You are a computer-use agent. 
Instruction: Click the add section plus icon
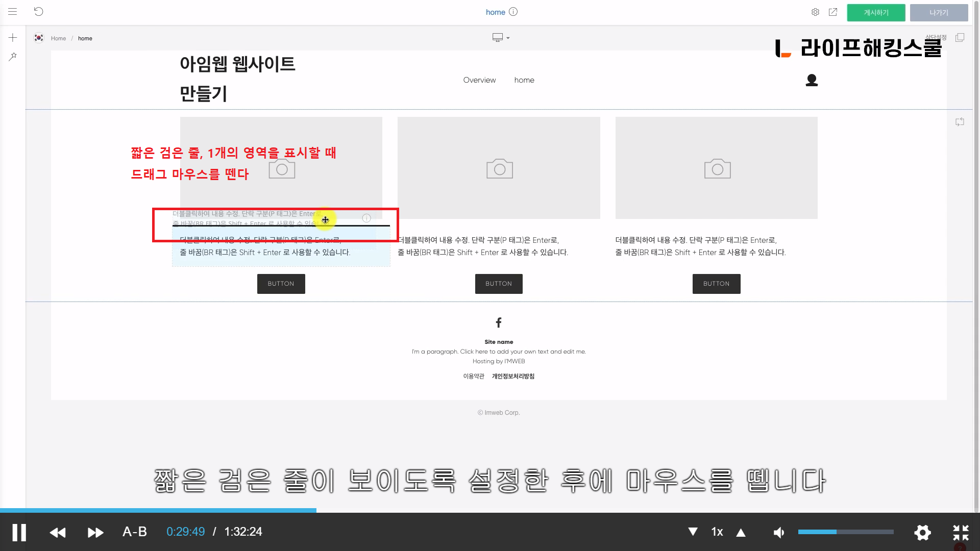point(13,38)
